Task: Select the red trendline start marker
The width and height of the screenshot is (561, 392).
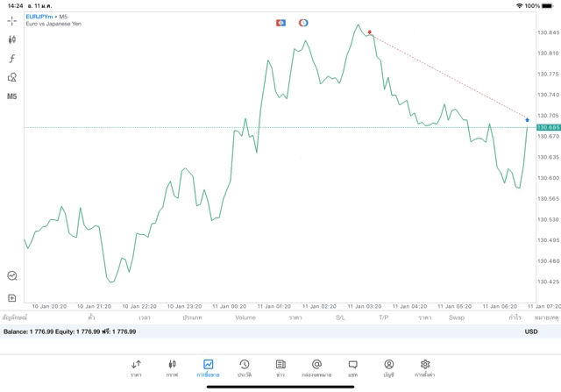Action: point(370,32)
